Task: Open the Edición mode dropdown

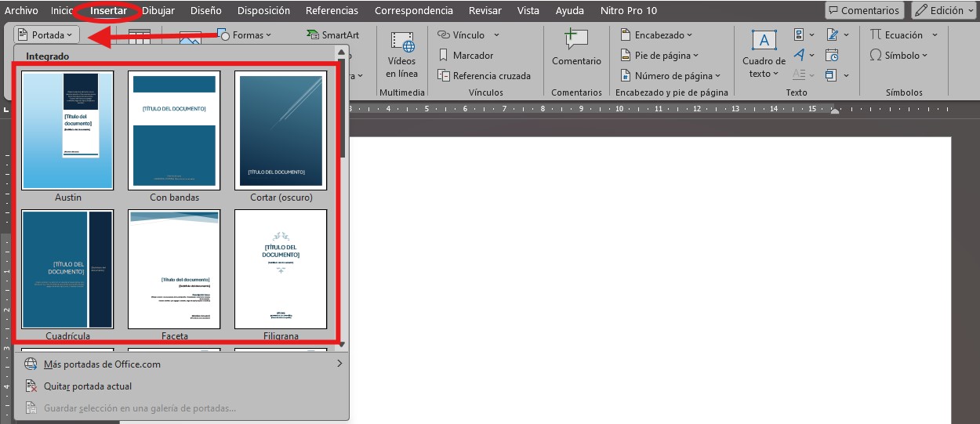Action: [x=943, y=11]
